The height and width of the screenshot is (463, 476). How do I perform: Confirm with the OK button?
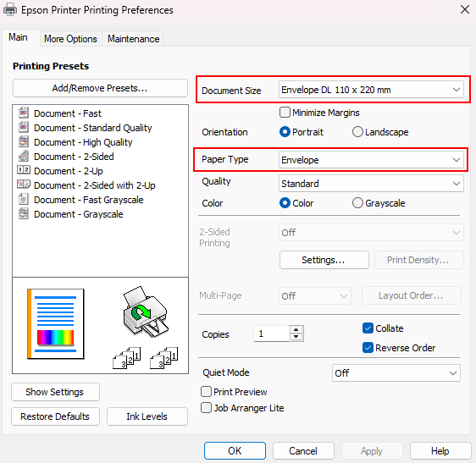tap(235, 451)
